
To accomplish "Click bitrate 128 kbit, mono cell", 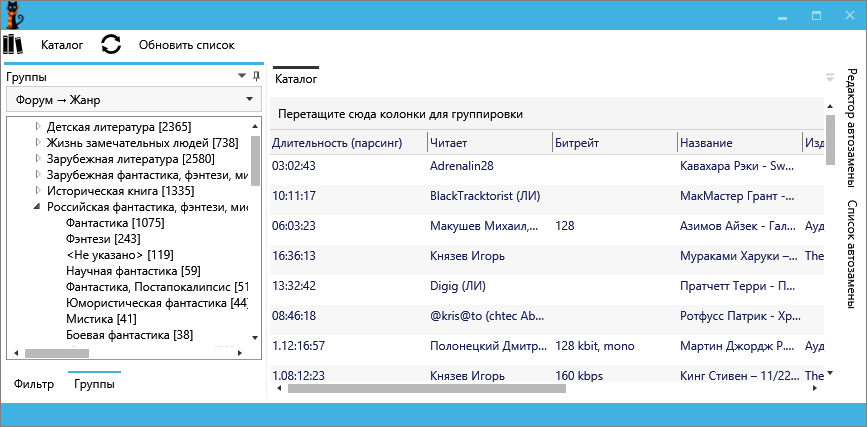I will [594, 346].
